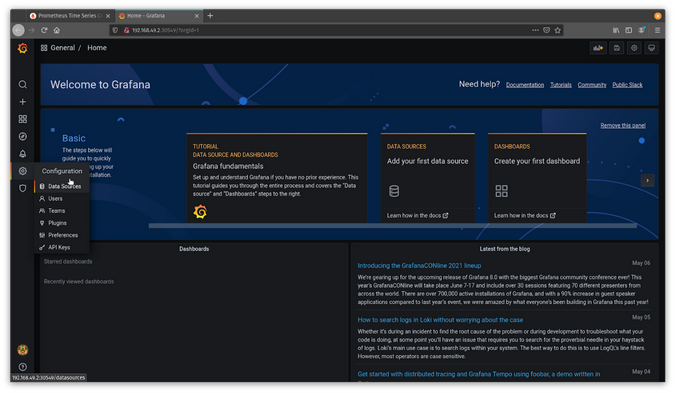
Task: Open Learn how in docs for Dashboards
Action: click(x=524, y=215)
